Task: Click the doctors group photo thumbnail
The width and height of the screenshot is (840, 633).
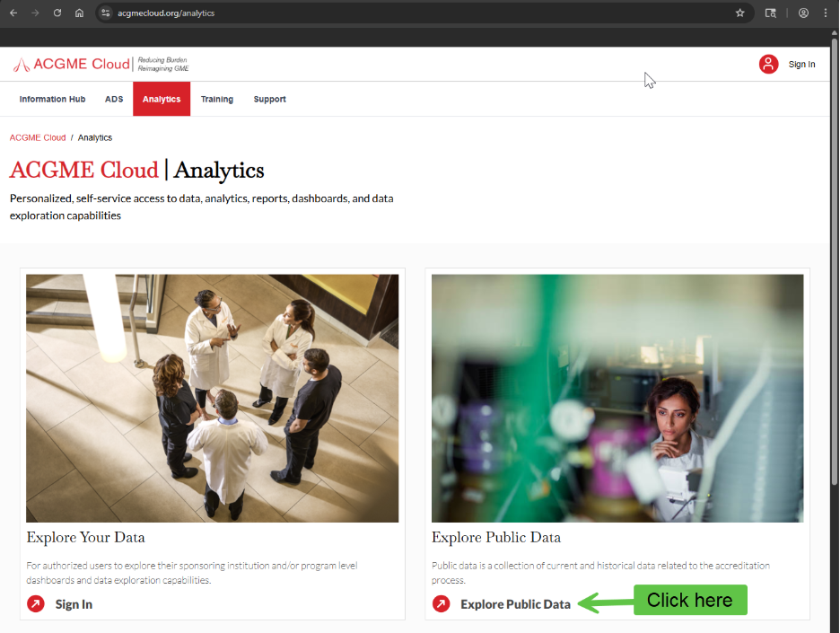Action: [x=212, y=399]
